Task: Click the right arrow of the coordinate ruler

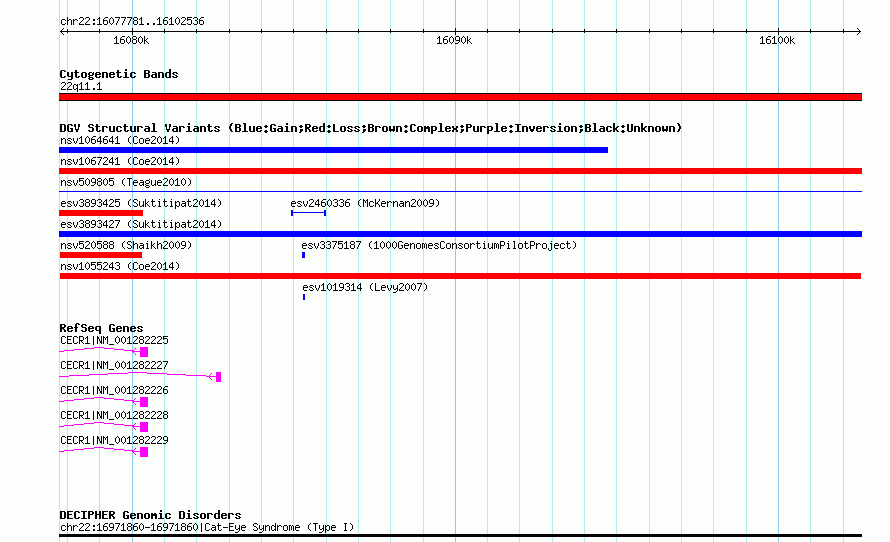Action: [x=859, y=32]
